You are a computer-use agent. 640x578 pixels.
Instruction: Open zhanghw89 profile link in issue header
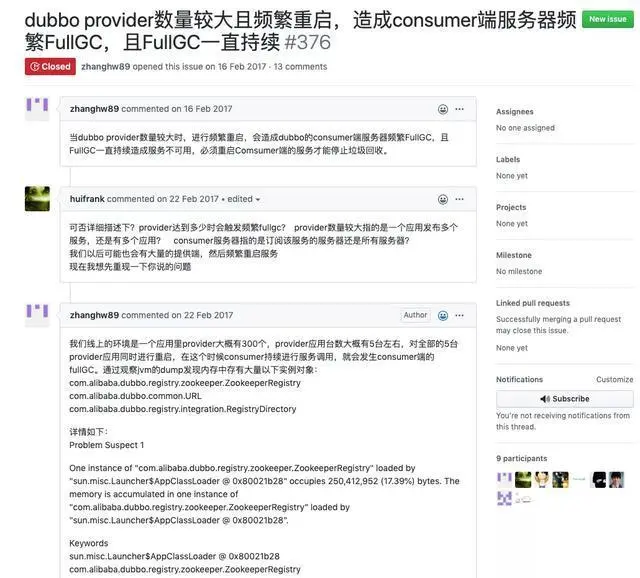pyautogui.click(x=106, y=67)
